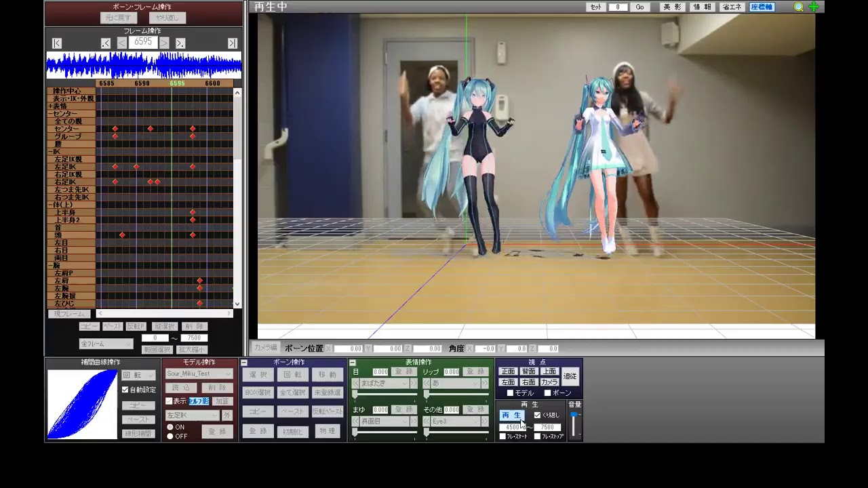The height and width of the screenshot is (488, 868).
Task: Open the まばたき eye morph dropdown
Action: 384,384
